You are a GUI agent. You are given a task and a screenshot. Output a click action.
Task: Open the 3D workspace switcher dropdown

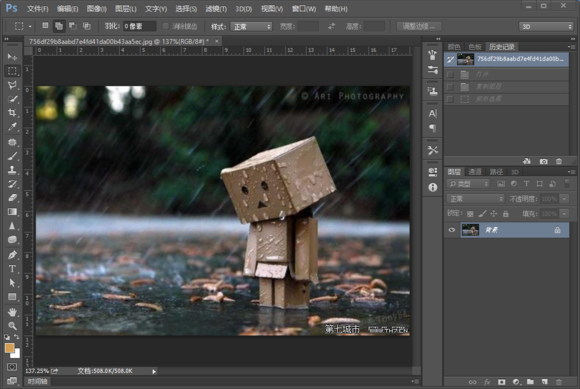point(546,27)
